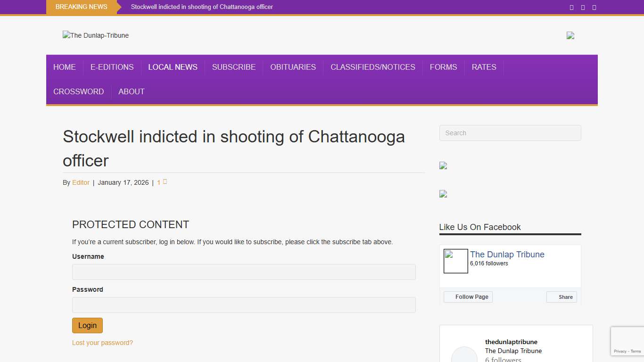Image resolution: width=644 pixels, height=362 pixels.
Task: Click the reCAPTCHA badge in bottom corner
Action: click(x=628, y=341)
